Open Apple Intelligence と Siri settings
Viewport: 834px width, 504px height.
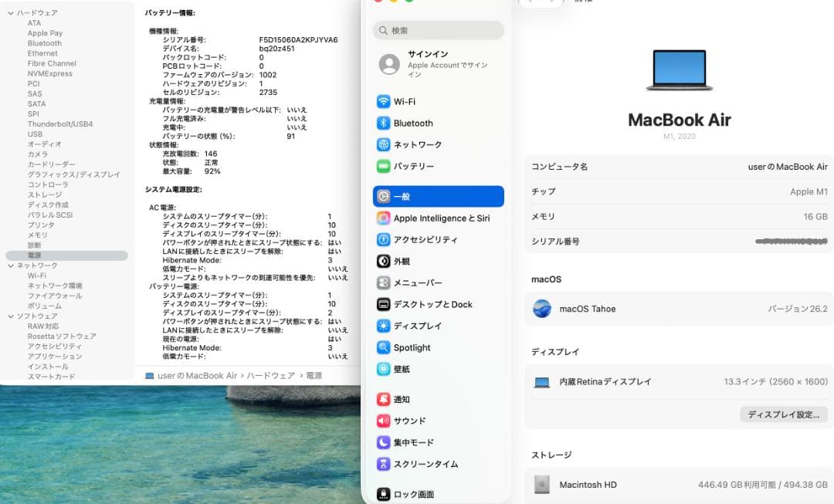click(383, 218)
